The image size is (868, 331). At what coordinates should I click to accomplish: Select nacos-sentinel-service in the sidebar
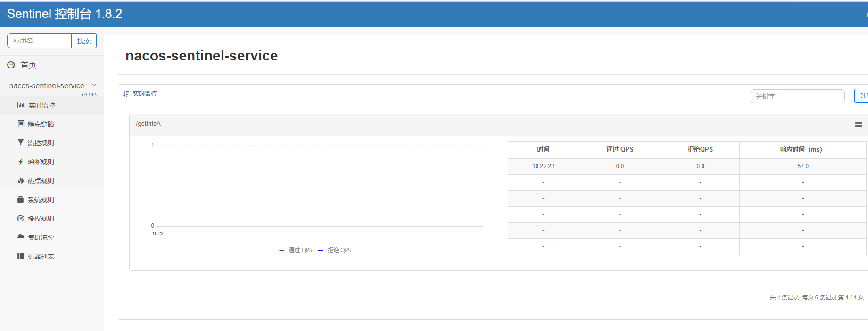[x=47, y=85]
